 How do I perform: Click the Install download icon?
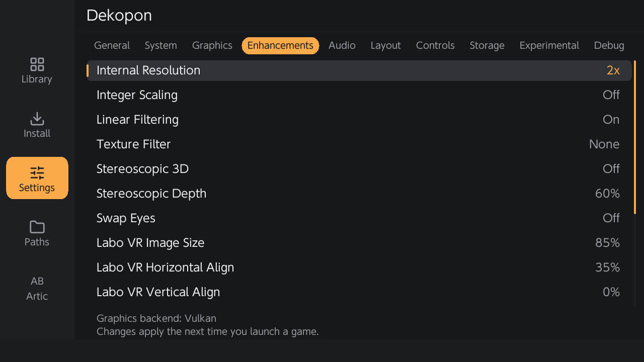(x=37, y=119)
